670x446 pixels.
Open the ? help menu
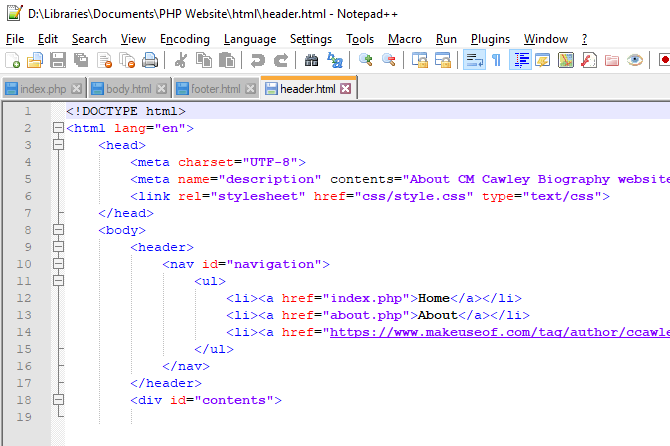tap(585, 39)
